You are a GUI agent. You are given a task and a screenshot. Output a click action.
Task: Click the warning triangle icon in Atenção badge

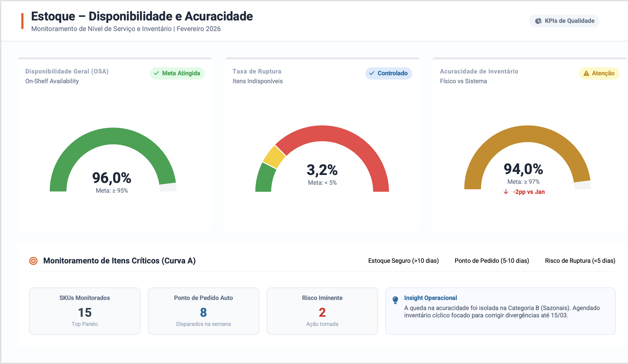(x=586, y=73)
